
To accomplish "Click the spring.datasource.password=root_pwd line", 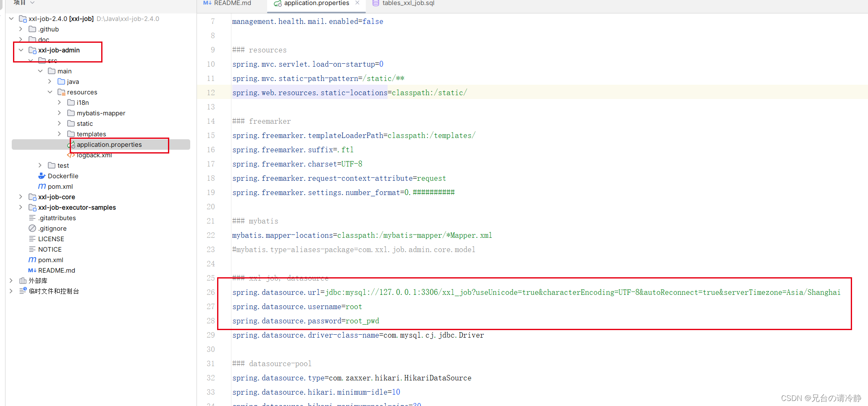I will point(306,321).
